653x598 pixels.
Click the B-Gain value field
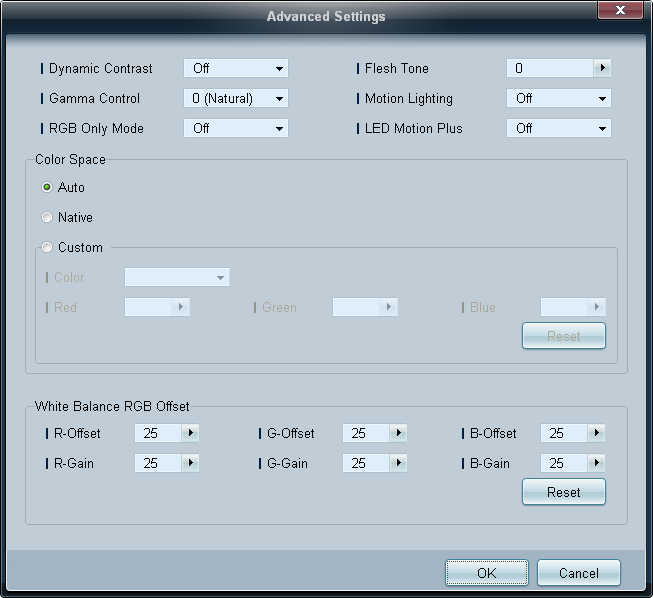[564, 463]
